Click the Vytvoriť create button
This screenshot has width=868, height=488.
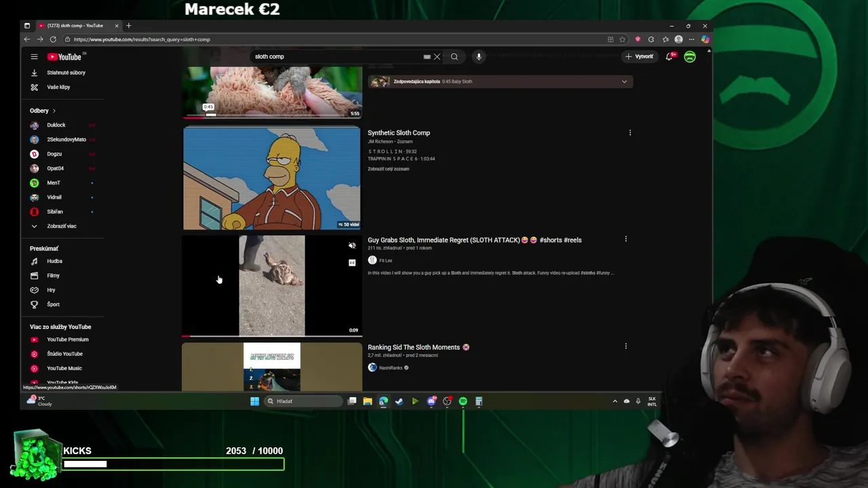pyautogui.click(x=639, y=57)
